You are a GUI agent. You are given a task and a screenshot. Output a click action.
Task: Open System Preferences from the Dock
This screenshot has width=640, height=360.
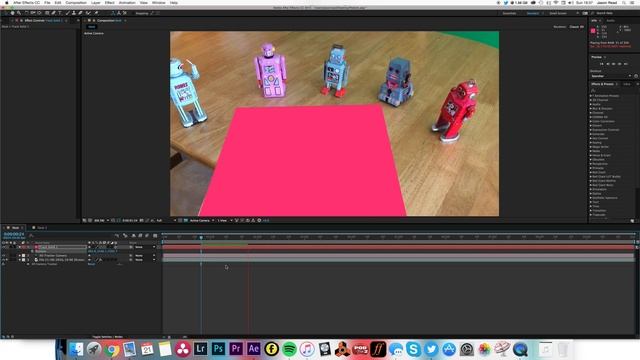467,349
